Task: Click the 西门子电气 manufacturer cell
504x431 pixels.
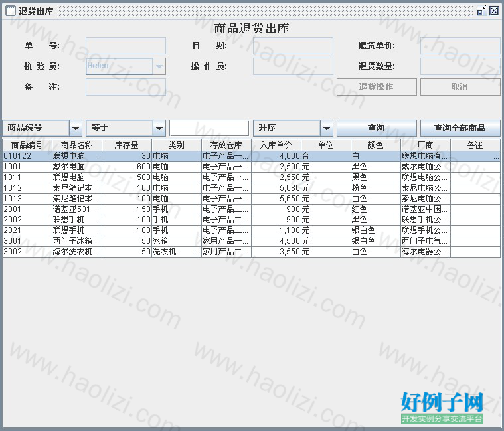Action: coord(426,241)
